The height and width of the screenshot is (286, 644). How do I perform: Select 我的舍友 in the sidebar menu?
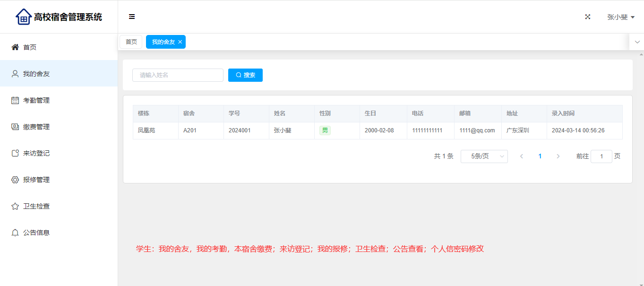coord(36,74)
